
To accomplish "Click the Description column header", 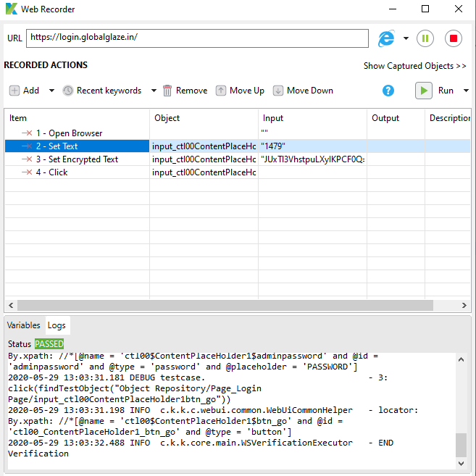I will coord(448,118).
